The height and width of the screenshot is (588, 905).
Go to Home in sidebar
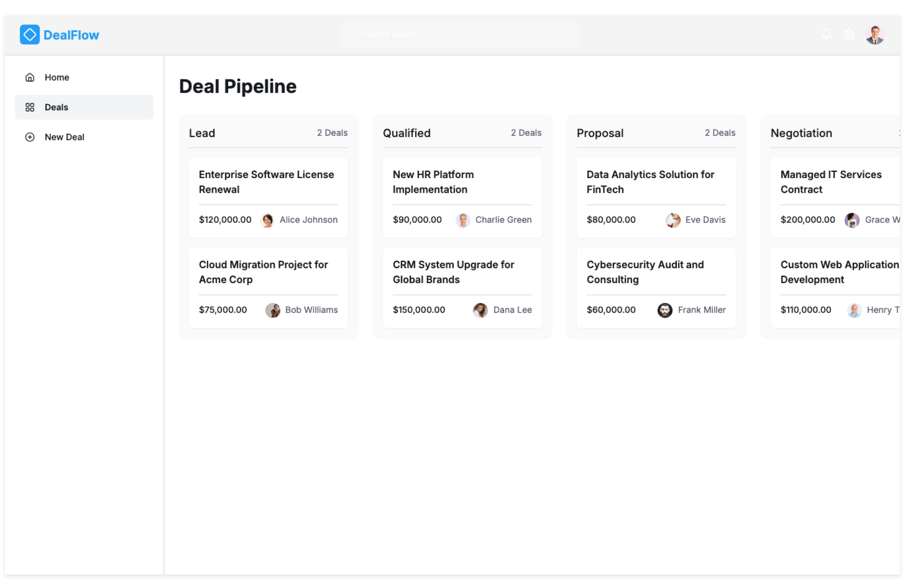(57, 77)
